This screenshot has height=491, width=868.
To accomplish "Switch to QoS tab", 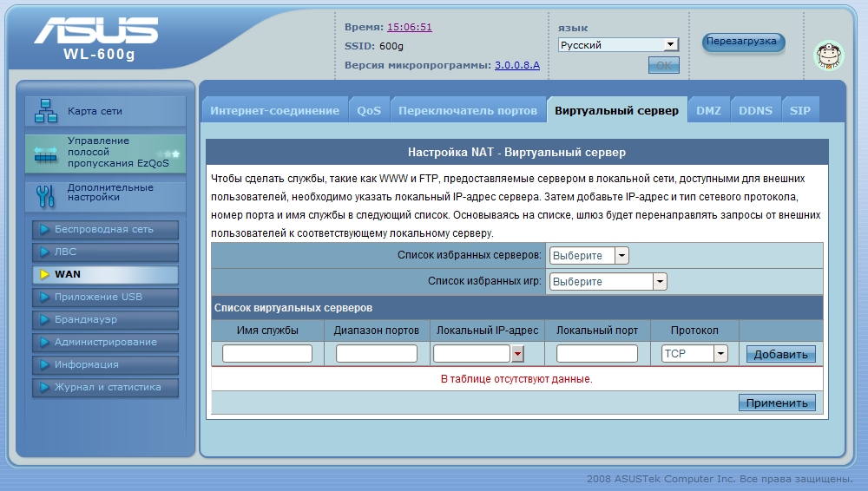I will click(369, 111).
